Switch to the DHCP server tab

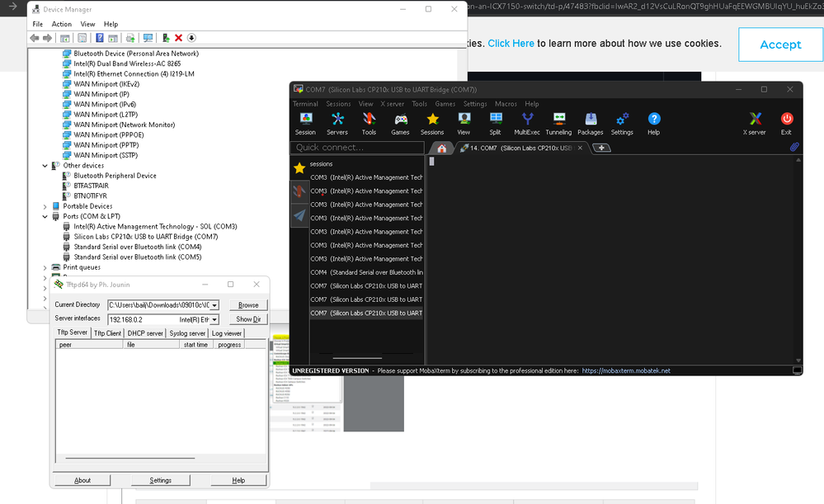tap(145, 333)
